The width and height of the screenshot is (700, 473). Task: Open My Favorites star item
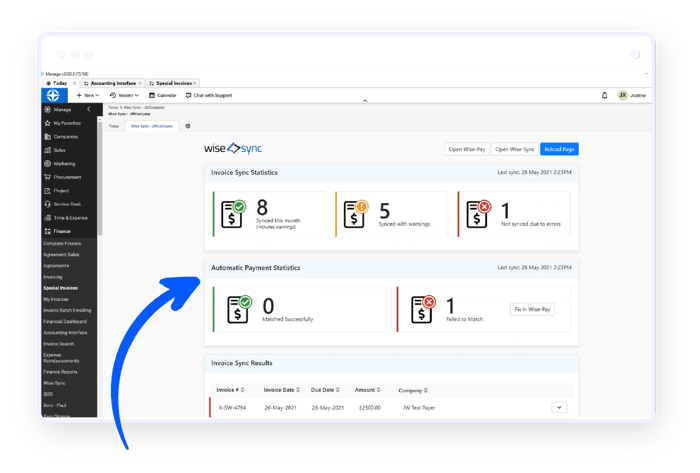tap(62, 123)
